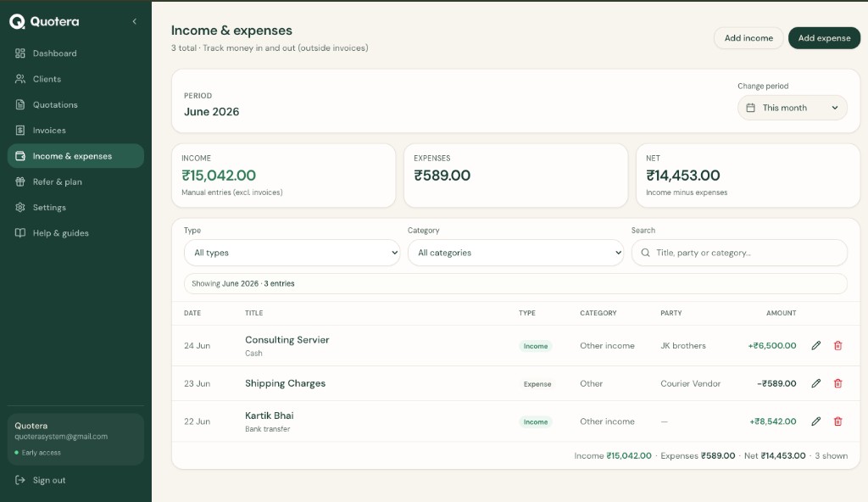The image size is (868, 502).
Task: Click the +₹8,542.00 amount
Action: [773, 421]
